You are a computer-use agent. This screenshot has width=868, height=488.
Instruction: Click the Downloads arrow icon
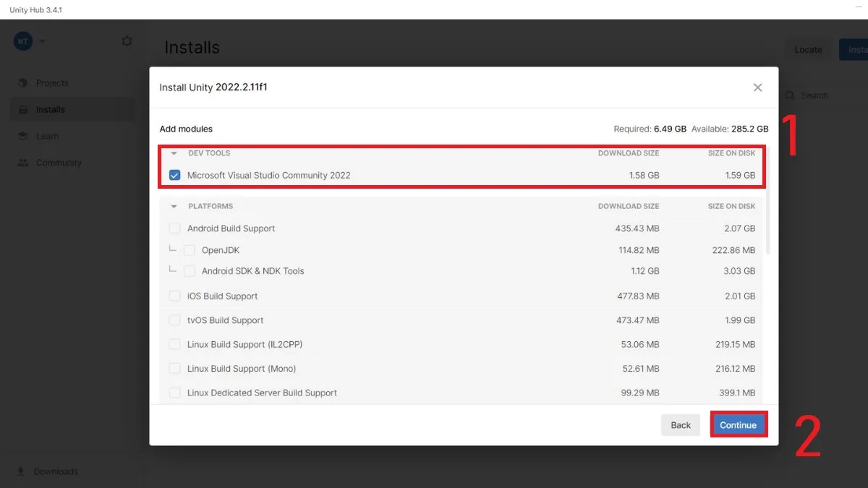(20, 471)
